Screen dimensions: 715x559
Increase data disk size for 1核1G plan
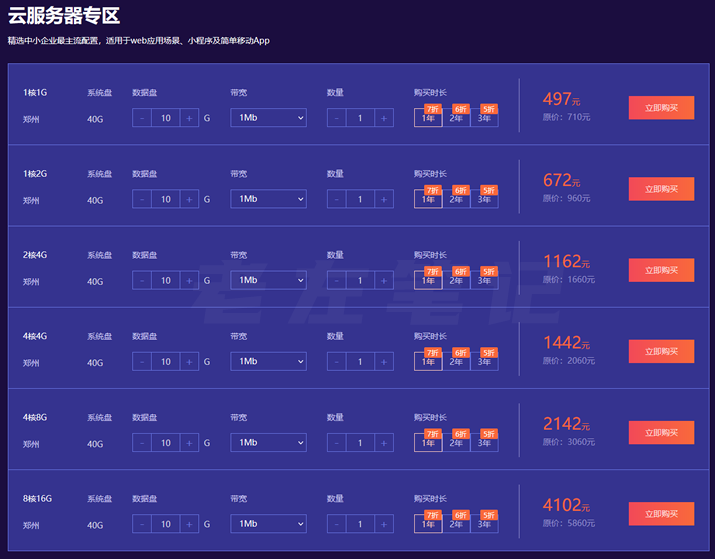point(189,118)
